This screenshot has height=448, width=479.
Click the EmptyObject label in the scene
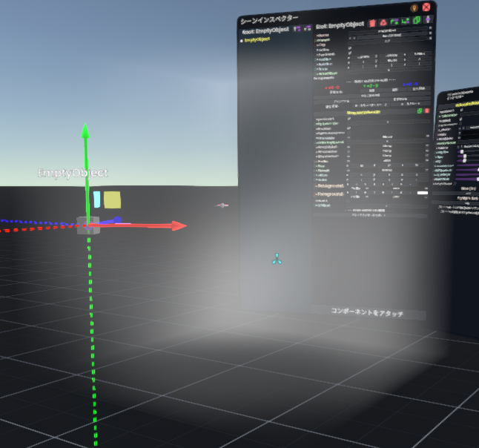pos(73,173)
